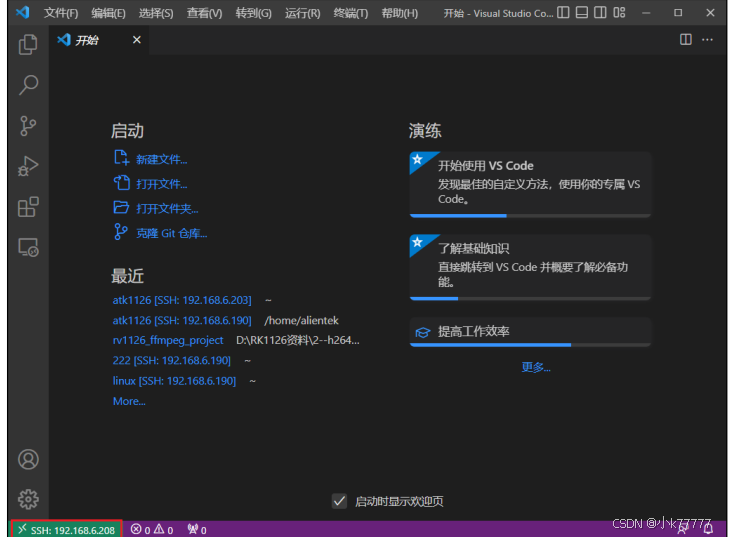The width and height of the screenshot is (729, 537).
Task: Open the 编辑(E) menu
Action: pyautogui.click(x=108, y=13)
